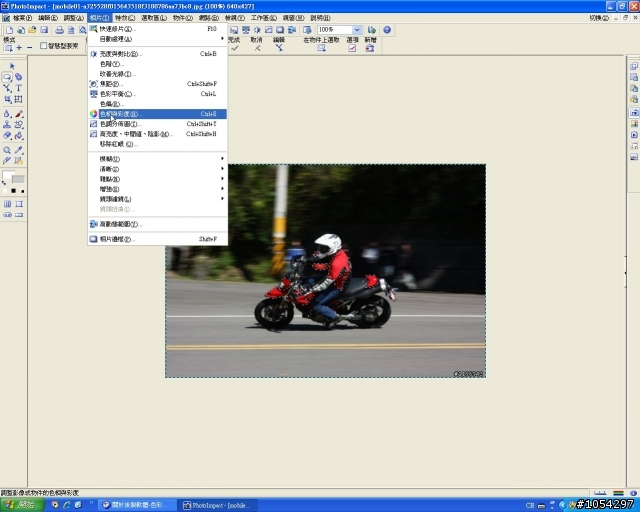Expand the 增強 submenu
This screenshot has width=640, height=512.
pyautogui.click(x=158, y=189)
